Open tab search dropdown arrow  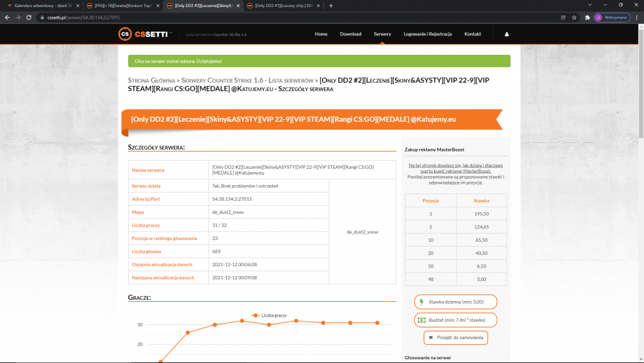pyautogui.click(x=590, y=5)
